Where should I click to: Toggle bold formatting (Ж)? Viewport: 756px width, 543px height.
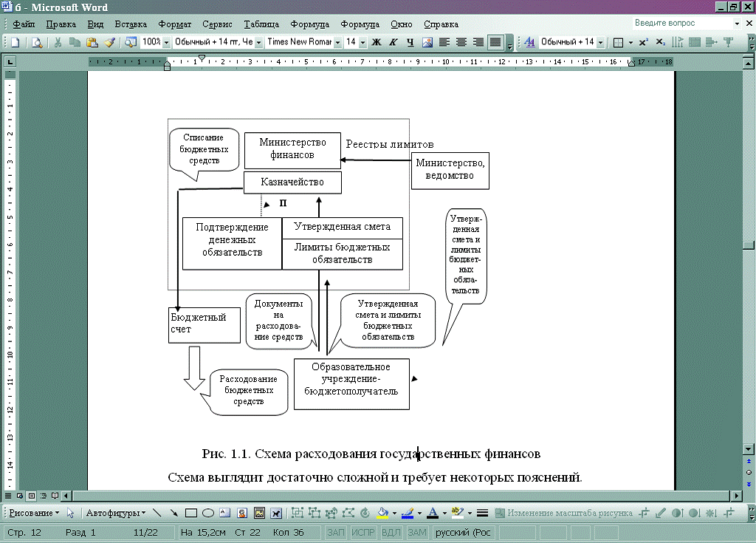377,42
